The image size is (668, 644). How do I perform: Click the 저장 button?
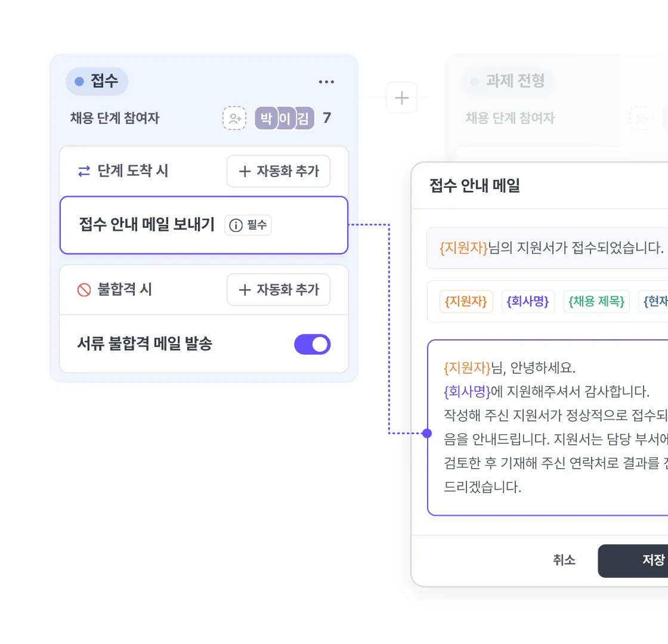point(633,561)
